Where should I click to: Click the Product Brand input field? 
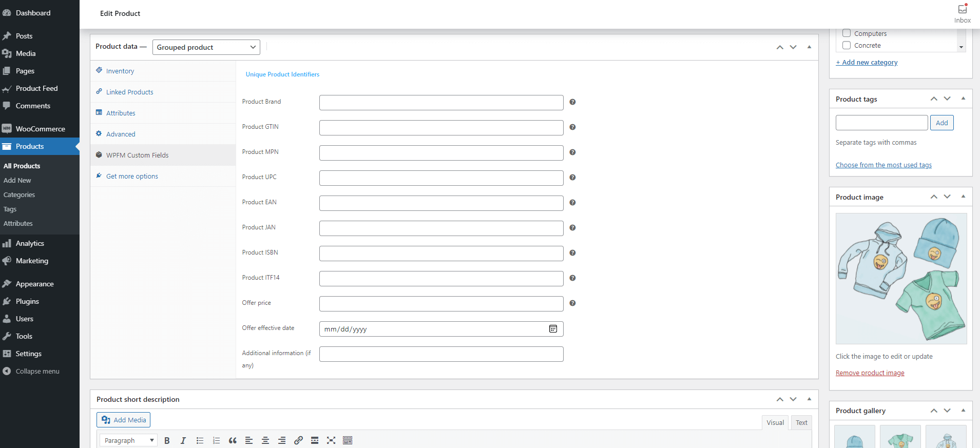pyautogui.click(x=441, y=103)
